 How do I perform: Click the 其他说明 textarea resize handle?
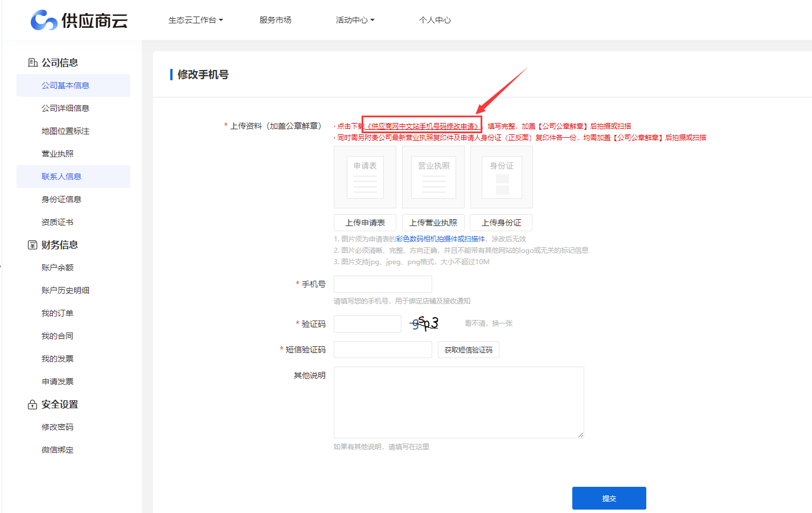581,435
